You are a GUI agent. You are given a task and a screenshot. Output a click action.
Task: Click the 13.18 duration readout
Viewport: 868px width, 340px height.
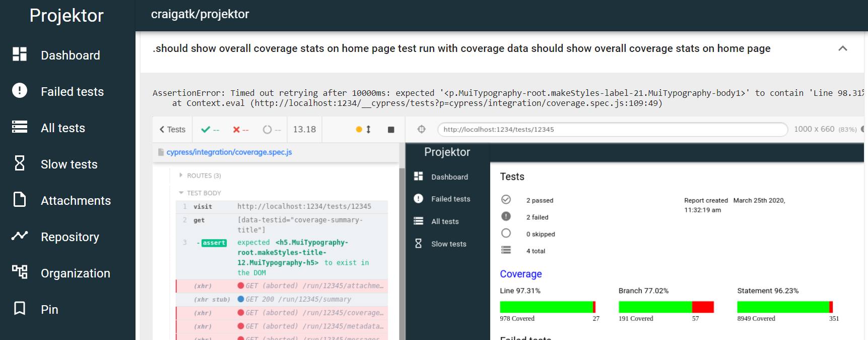(x=304, y=130)
